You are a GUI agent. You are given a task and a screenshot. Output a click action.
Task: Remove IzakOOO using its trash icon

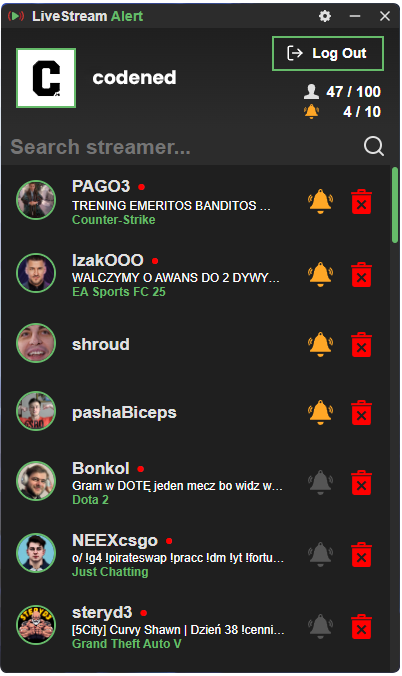(x=361, y=275)
